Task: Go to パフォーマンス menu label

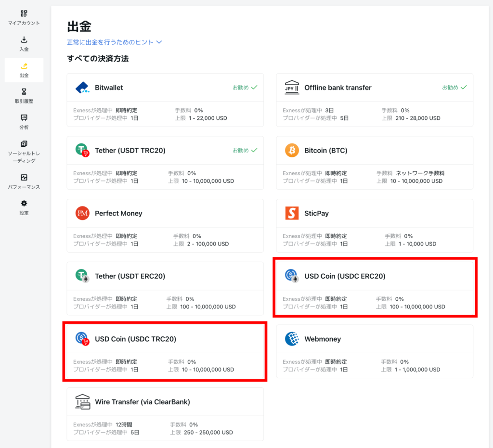Action: (x=24, y=187)
